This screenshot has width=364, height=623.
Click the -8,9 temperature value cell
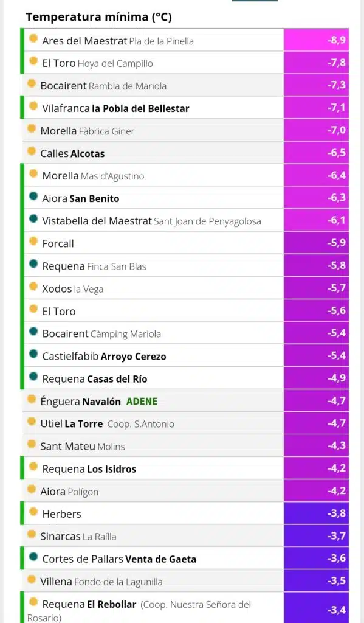coord(317,40)
